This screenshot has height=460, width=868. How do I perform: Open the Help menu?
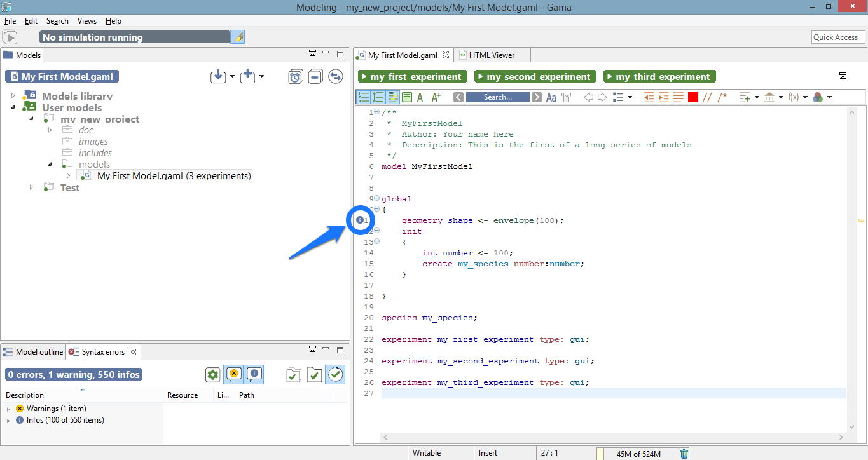[113, 21]
